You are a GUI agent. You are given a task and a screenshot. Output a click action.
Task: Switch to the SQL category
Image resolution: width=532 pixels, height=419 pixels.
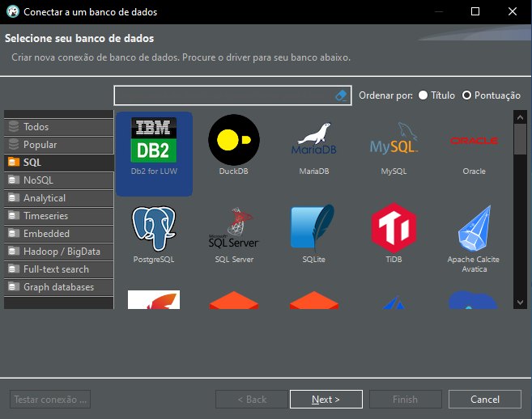[58, 163]
